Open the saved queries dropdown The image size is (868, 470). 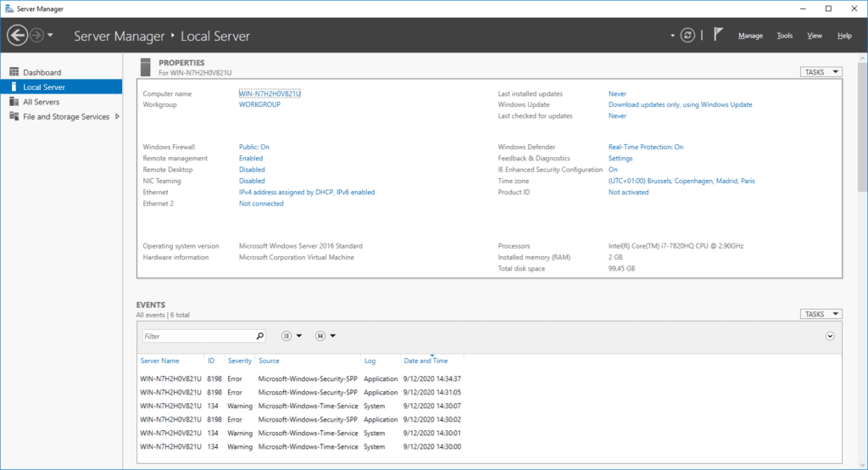tap(325, 336)
